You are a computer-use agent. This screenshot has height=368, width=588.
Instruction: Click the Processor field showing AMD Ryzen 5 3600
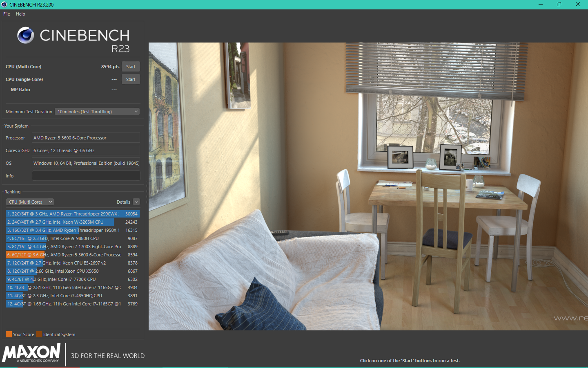86,138
